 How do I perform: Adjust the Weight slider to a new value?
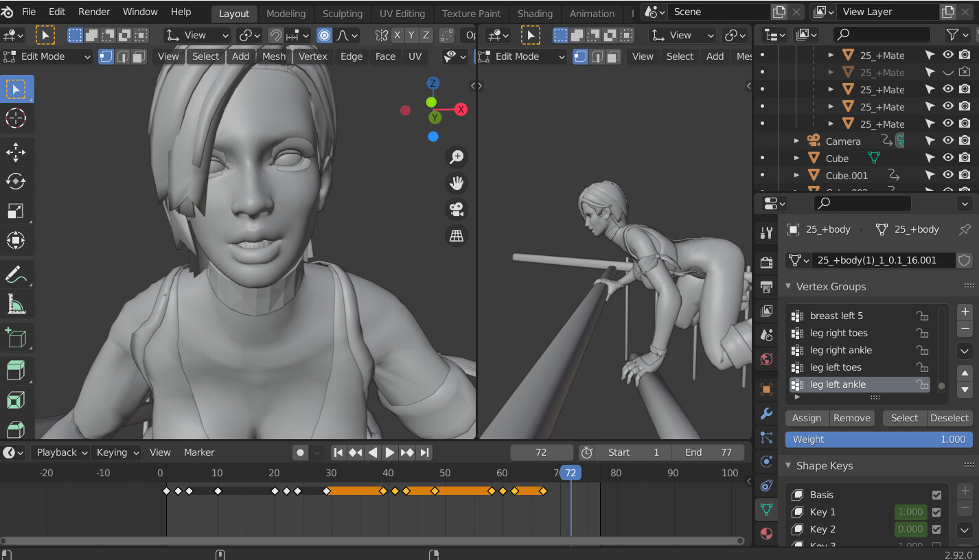[x=879, y=439]
